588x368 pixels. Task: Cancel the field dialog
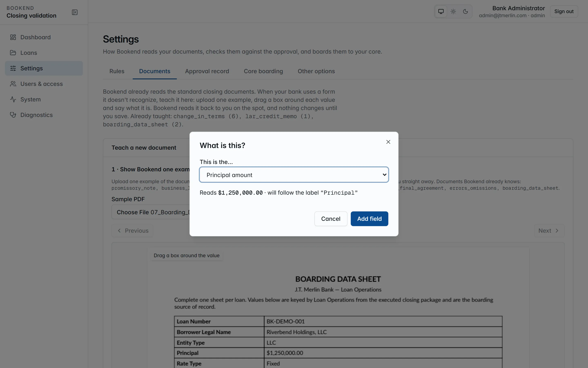331,219
